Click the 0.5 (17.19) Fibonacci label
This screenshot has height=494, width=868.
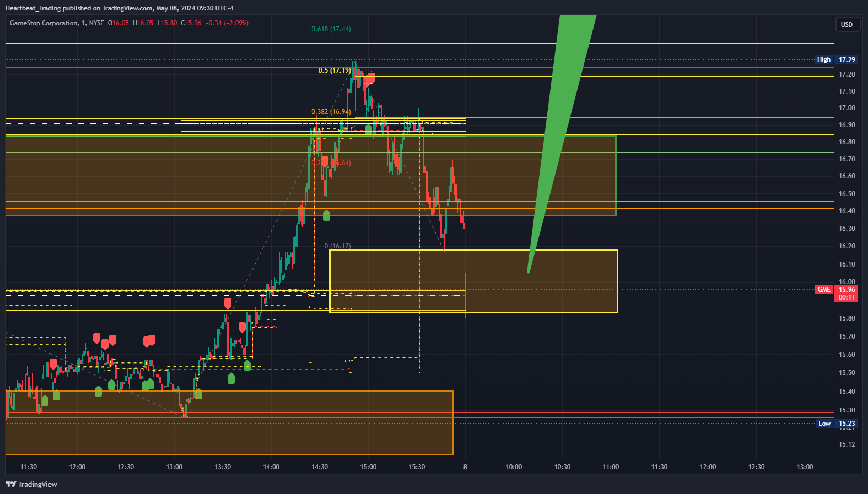335,70
